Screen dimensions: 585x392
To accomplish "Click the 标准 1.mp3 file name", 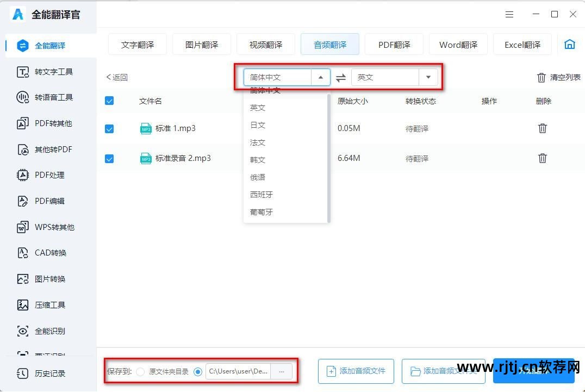I will (x=176, y=128).
